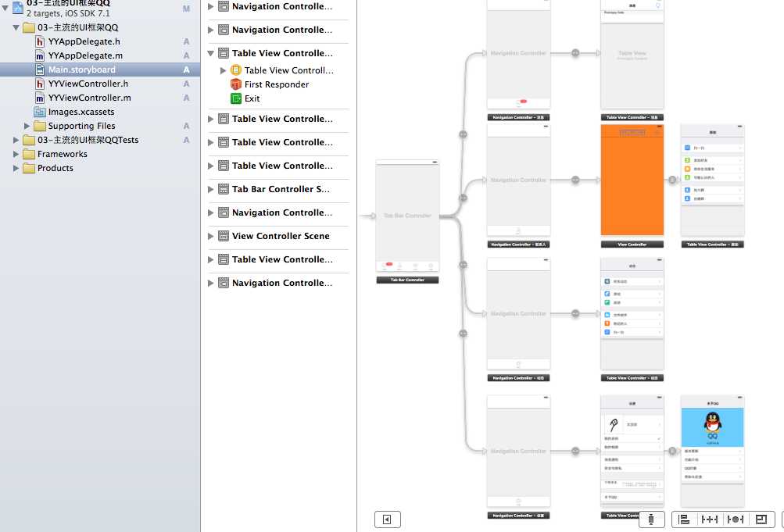Screen dimensions: 784x532
Task: Select First Responder in the document outline
Action: [x=277, y=84]
